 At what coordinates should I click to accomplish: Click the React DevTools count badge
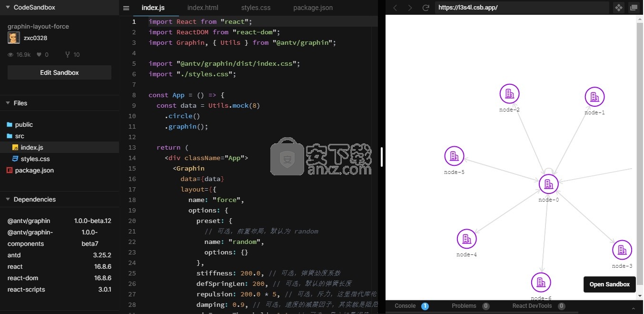click(x=561, y=306)
